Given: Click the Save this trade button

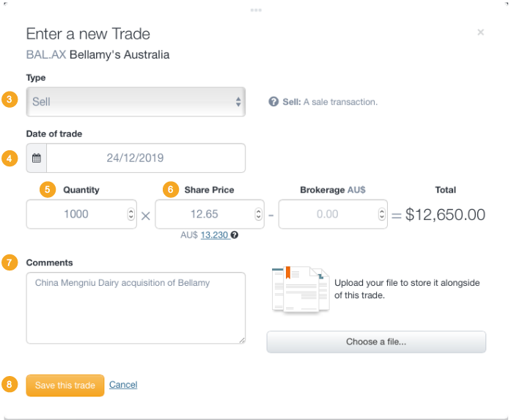Looking at the screenshot, I should (x=65, y=386).
